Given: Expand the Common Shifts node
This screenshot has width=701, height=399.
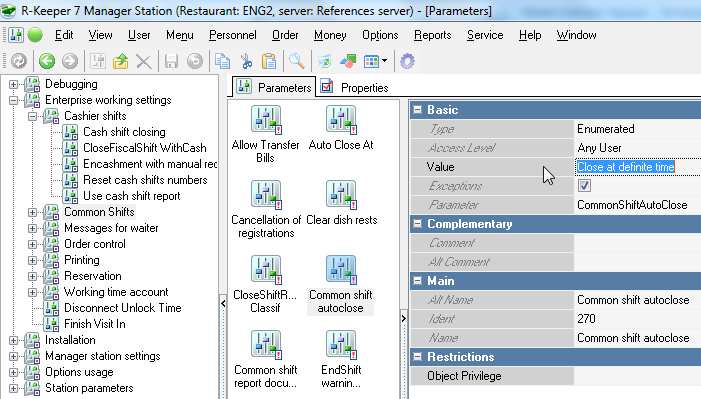Looking at the screenshot, I should (x=32, y=212).
